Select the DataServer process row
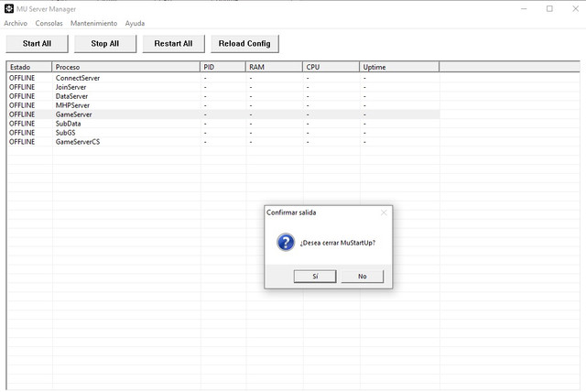This screenshot has width=586, height=392. (x=223, y=96)
